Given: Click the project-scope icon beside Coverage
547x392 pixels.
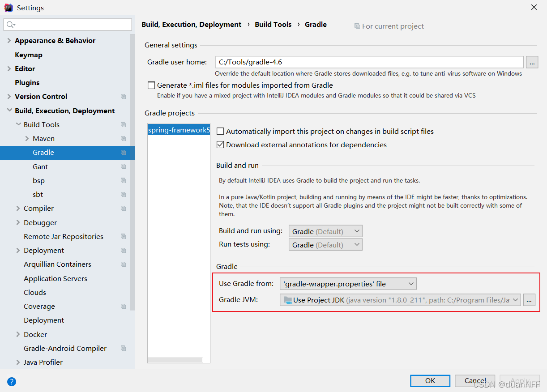Looking at the screenshot, I should pos(123,307).
